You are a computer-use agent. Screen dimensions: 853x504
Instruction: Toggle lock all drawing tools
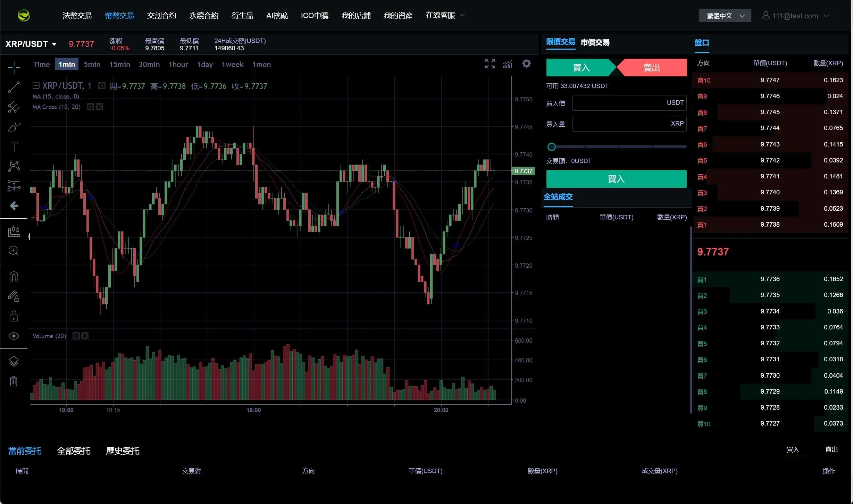tap(14, 316)
